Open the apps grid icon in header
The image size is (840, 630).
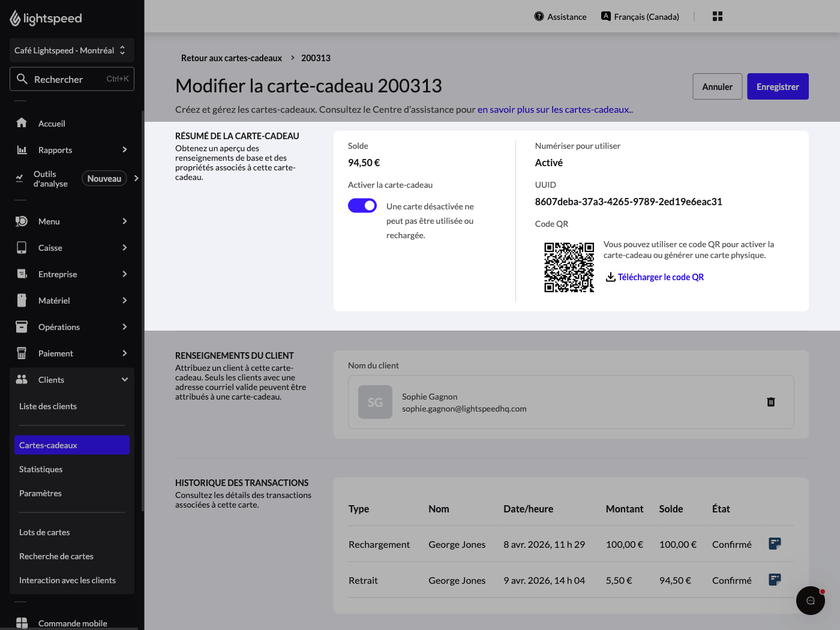pos(718,16)
